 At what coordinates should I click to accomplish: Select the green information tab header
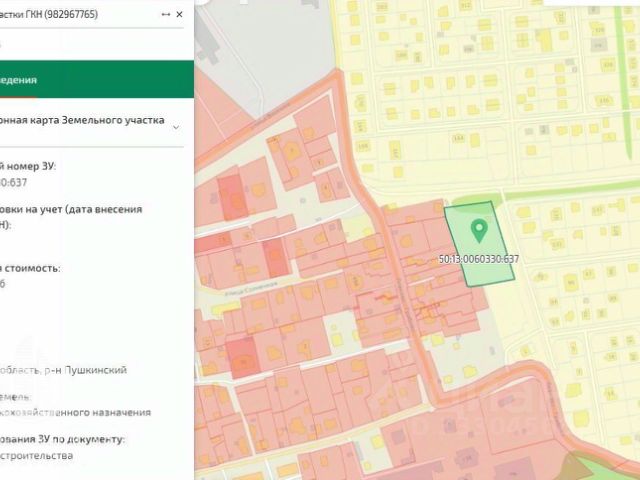(x=97, y=79)
